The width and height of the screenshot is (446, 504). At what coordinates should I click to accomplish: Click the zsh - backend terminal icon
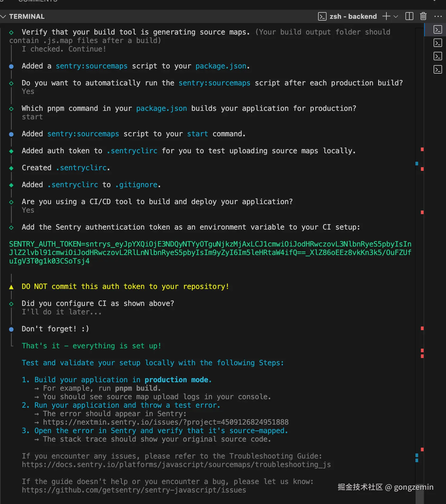(322, 16)
